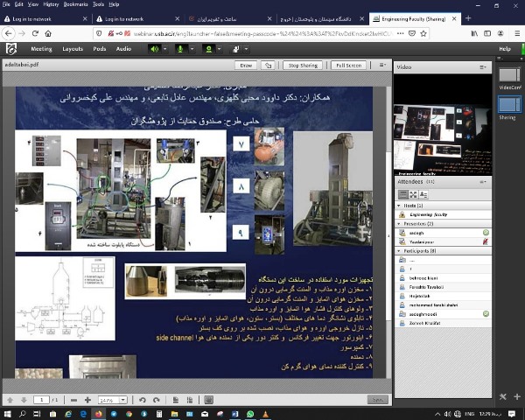Select attendee Zohreh Khalifat
The image size is (525, 420).
click(x=444, y=323)
